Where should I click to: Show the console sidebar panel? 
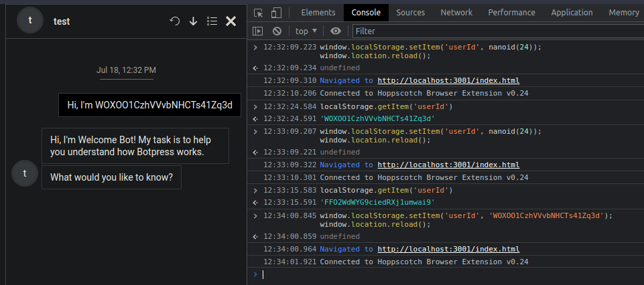pyautogui.click(x=257, y=31)
